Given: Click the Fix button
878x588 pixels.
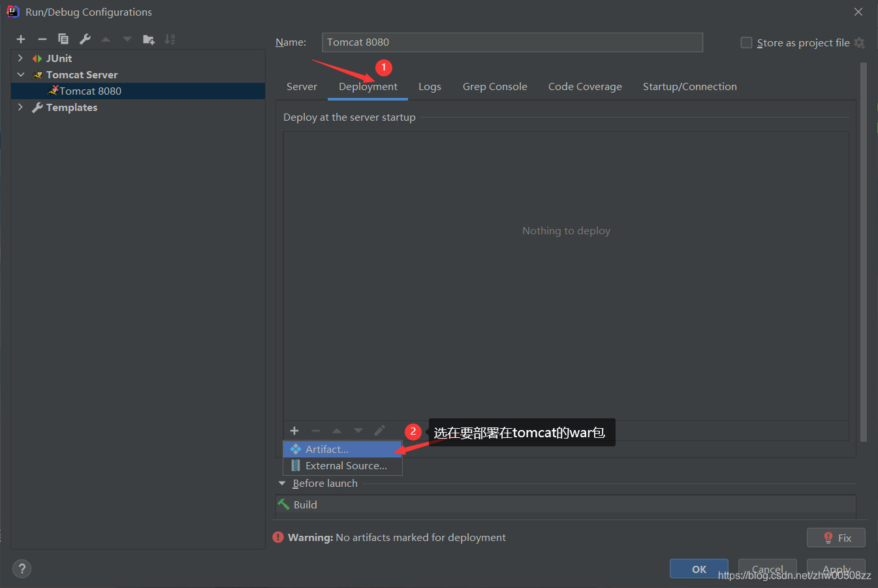Looking at the screenshot, I should pyautogui.click(x=836, y=538).
